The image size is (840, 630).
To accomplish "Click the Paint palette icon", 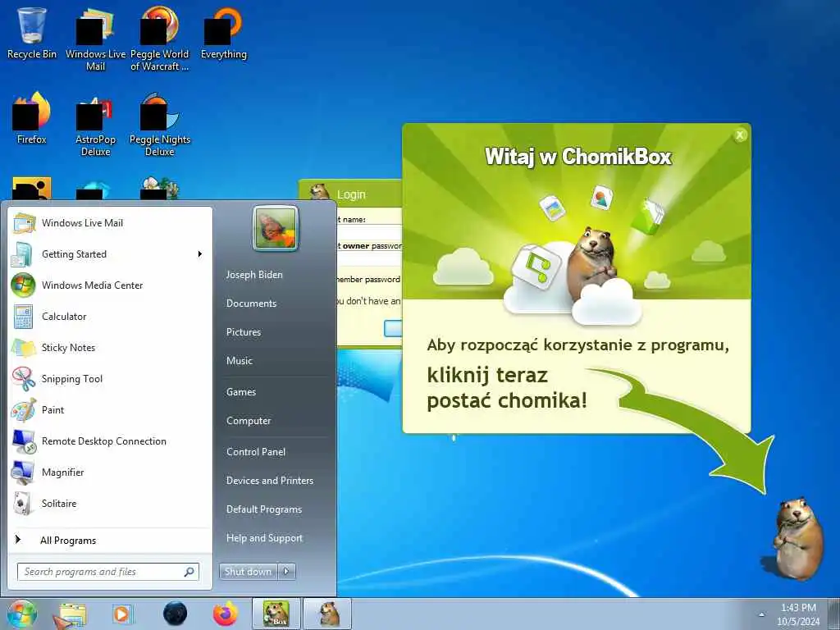I will [24, 410].
